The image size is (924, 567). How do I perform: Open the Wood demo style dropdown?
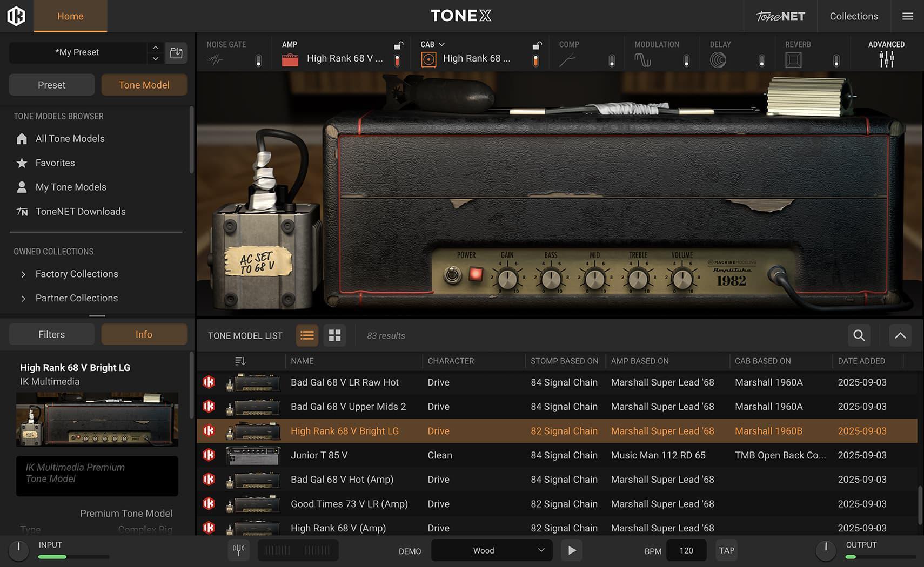(491, 550)
